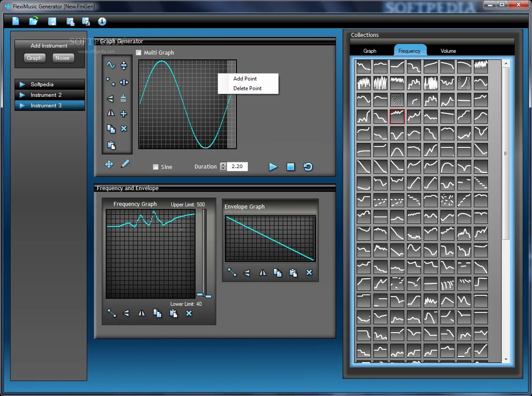
Task: Click play arrow beside Instrument 3
Action: point(22,105)
